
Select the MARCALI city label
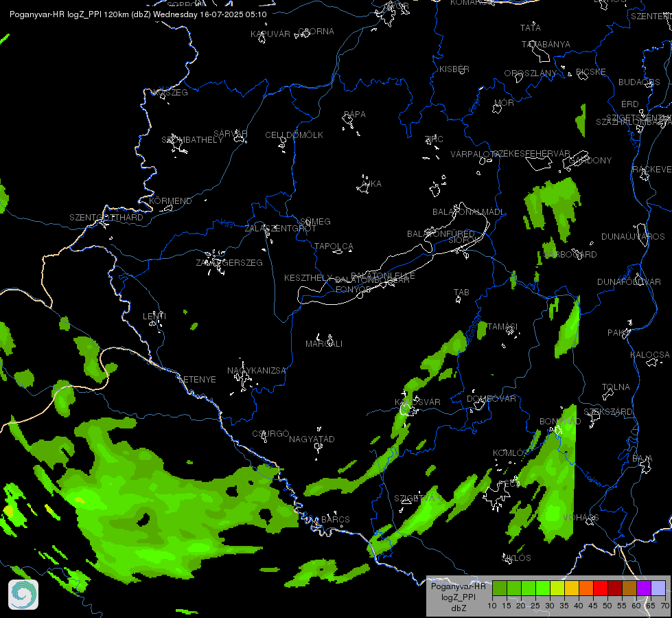(x=324, y=344)
